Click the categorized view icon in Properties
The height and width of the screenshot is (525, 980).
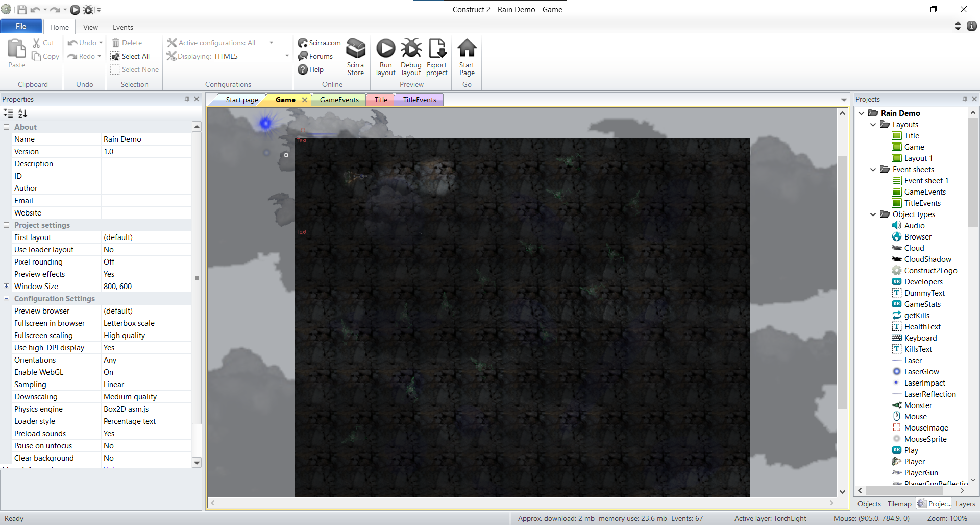pos(8,113)
